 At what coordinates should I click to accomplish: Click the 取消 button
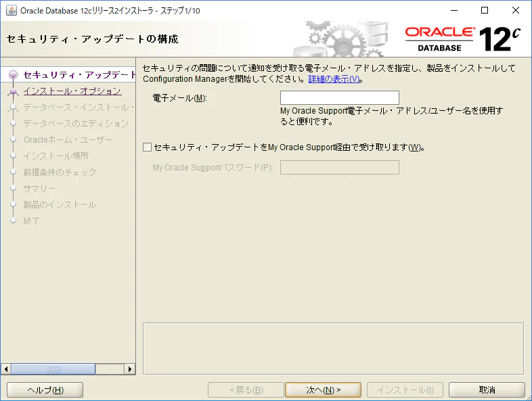point(487,390)
